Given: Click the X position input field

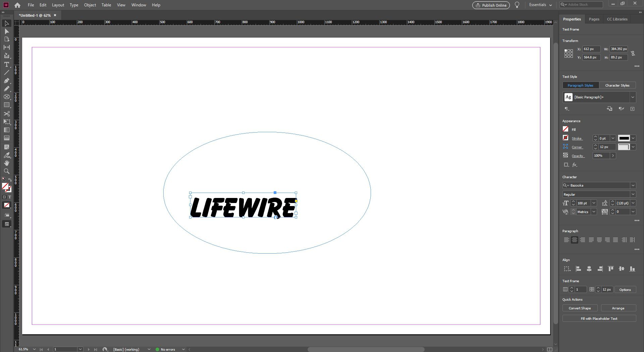Looking at the screenshot, I should (x=591, y=49).
